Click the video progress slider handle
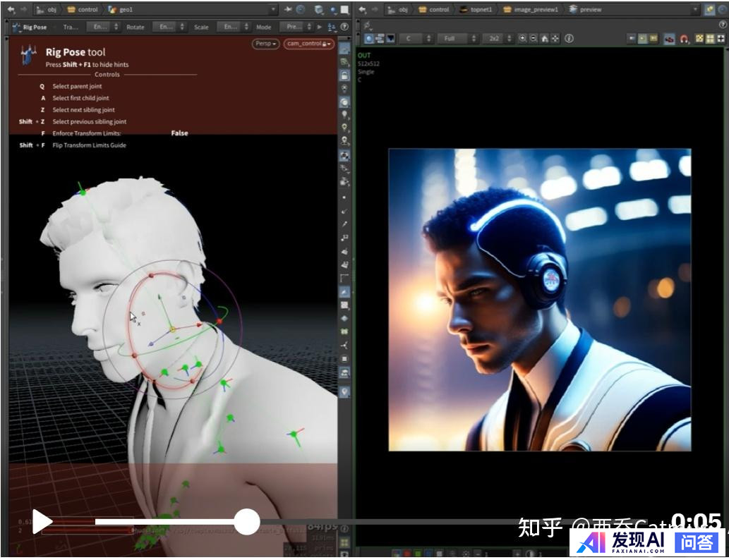Viewport: 729px width, 560px height. 246,522
